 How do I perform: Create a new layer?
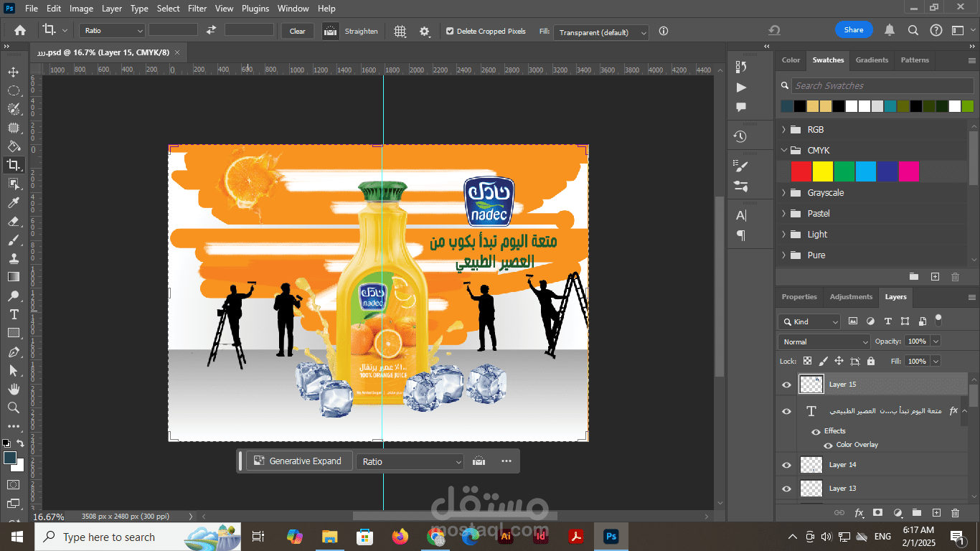936,512
